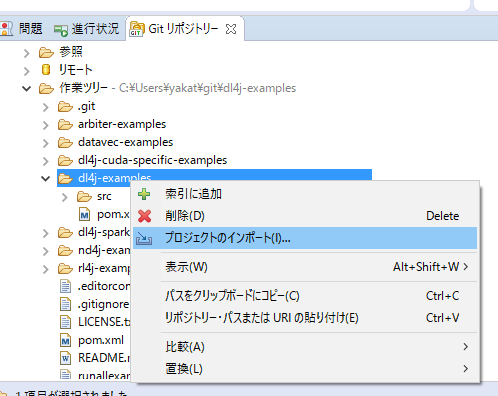Click the dl4j-spark folder icon

tap(65, 233)
